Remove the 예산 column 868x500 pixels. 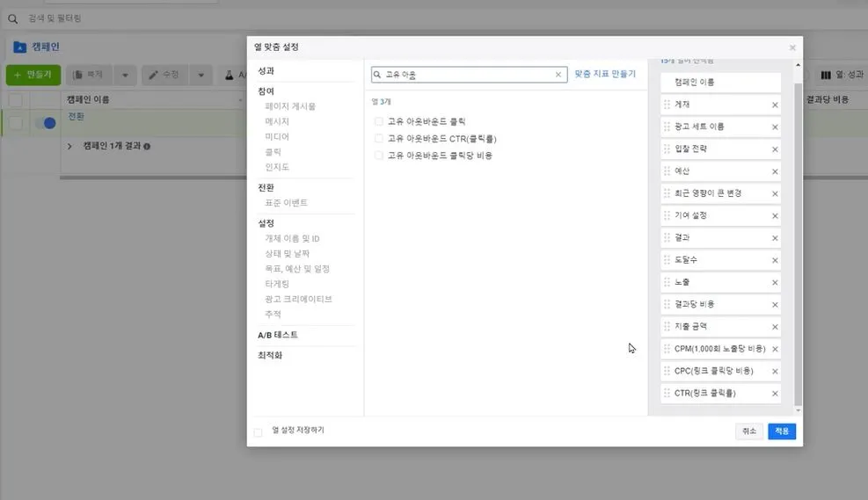pos(775,171)
